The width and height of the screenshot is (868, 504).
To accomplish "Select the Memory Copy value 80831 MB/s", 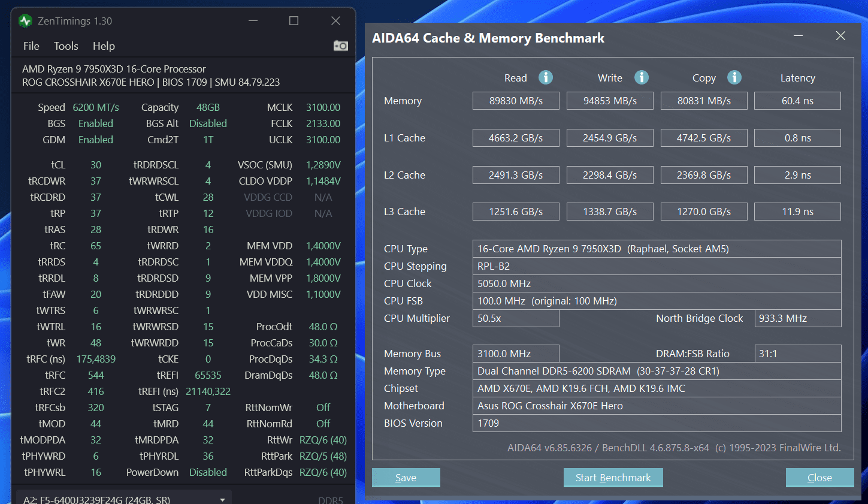I will tap(704, 101).
